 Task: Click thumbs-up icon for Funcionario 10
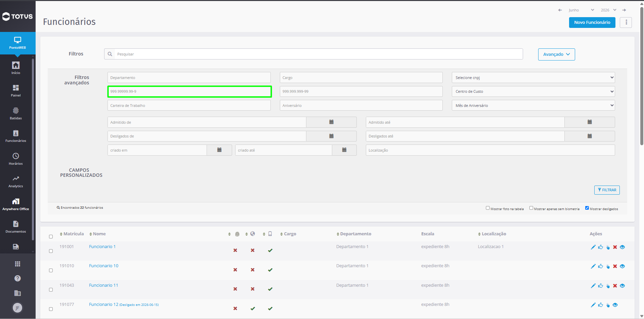(601, 266)
